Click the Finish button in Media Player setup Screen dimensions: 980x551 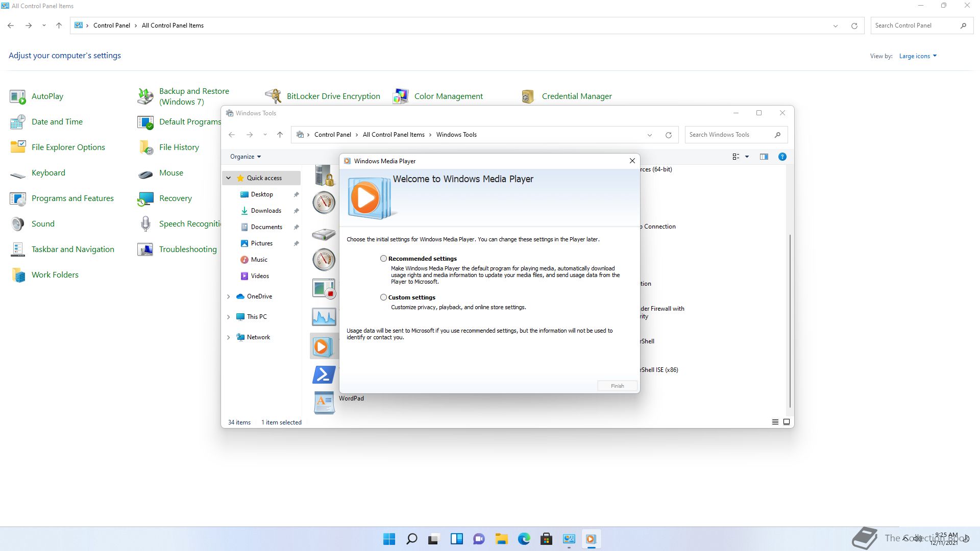tap(617, 386)
